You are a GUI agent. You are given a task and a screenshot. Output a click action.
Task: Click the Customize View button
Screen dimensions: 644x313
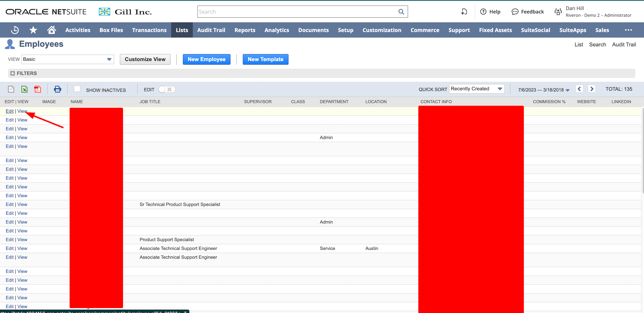(145, 59)
